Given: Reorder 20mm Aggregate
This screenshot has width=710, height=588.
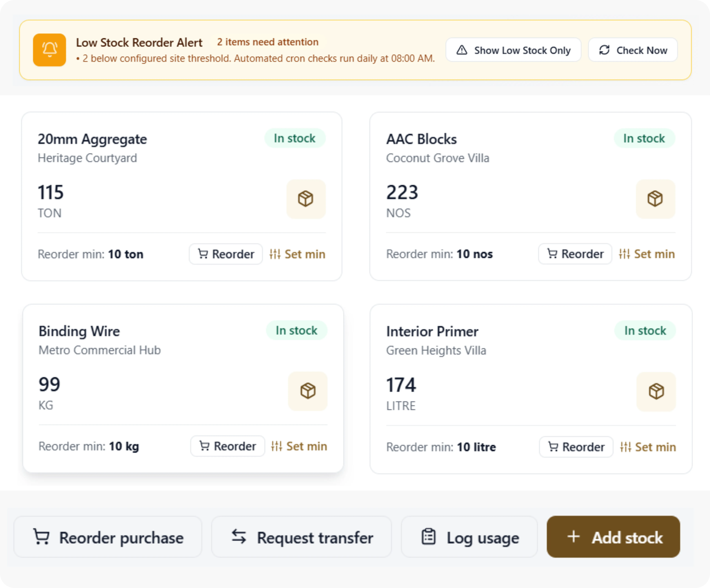Looking at the screenshot, I should (226, 254).
